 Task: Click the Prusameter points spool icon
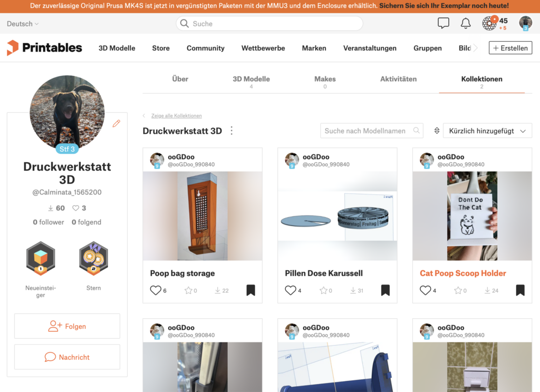pos(489,23)
